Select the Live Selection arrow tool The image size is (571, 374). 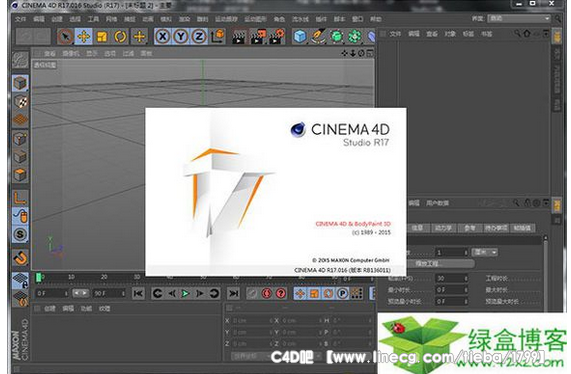point(66,37)
